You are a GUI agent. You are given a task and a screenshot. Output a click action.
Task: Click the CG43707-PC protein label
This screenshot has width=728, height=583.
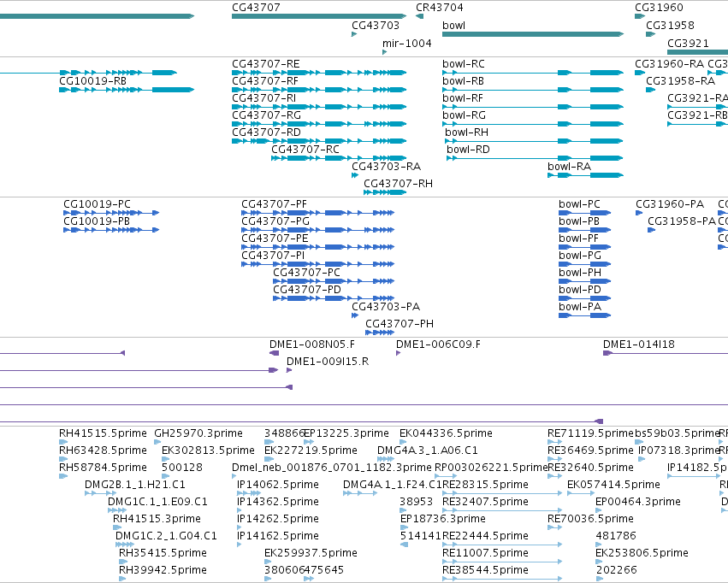[306, 274]
